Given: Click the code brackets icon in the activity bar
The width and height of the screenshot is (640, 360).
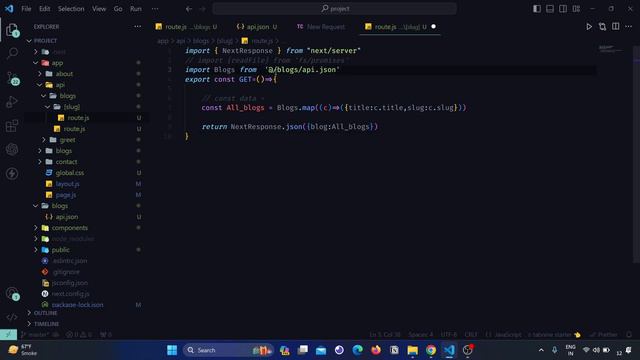Looking at the screenshot, I should point(12,317).
